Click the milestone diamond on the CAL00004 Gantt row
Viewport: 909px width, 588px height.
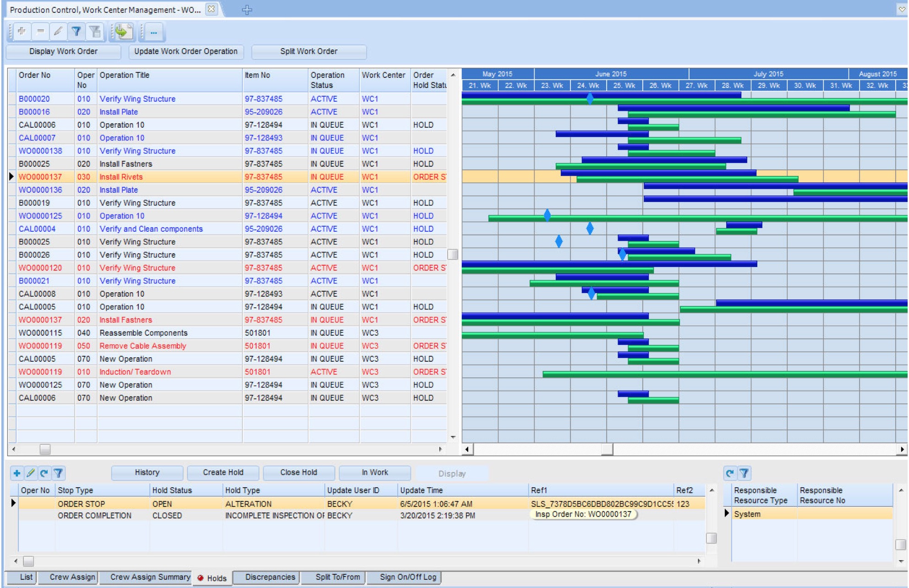click(x=590, y=228)
